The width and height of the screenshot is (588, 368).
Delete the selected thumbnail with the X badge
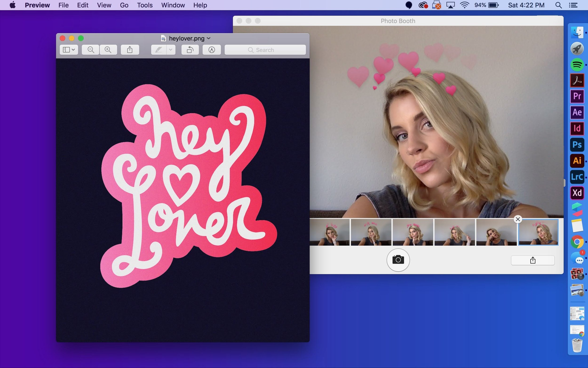[x=517, y=219]
